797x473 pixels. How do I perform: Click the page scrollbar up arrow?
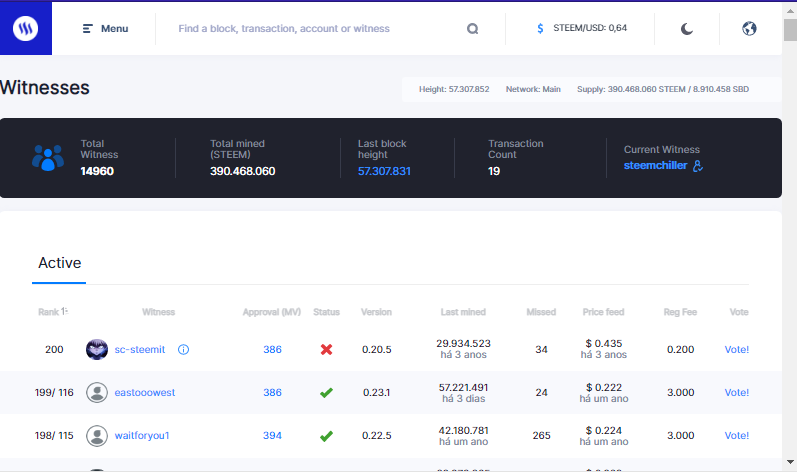click(790, 10)
